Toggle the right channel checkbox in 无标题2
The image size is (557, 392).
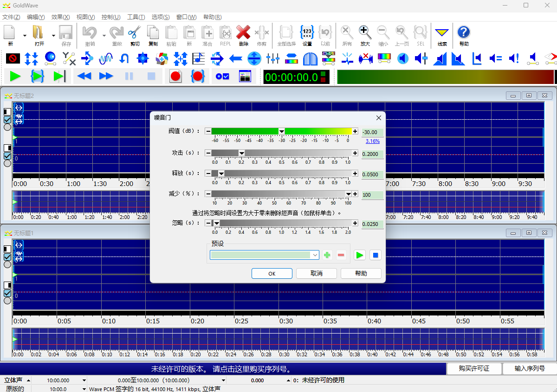point(7,156)
